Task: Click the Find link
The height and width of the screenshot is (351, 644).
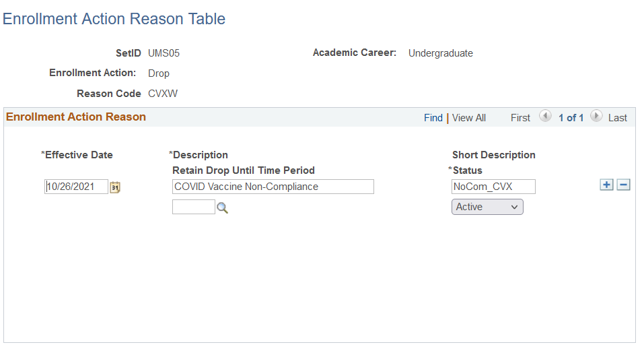Action: click(x=433, y=118)
